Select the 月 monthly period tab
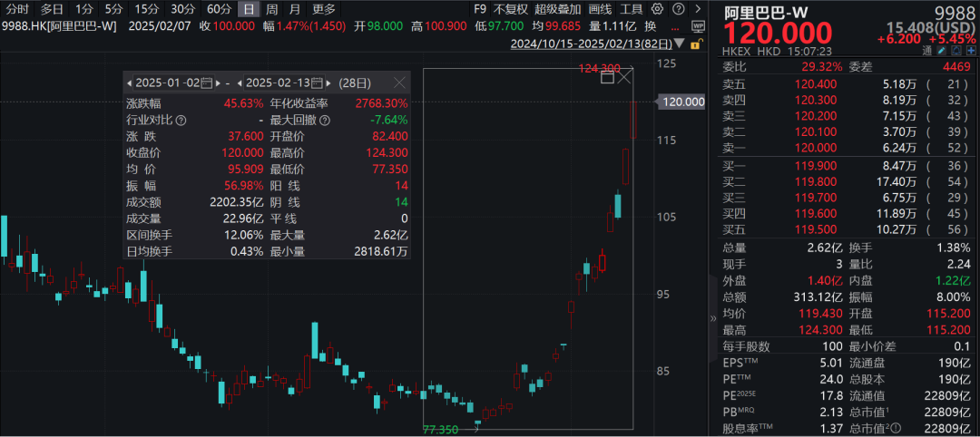 click(x=295, y=9)
